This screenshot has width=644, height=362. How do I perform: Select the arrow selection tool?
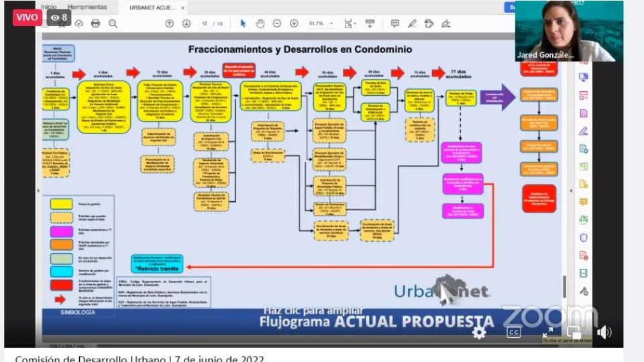243,23
